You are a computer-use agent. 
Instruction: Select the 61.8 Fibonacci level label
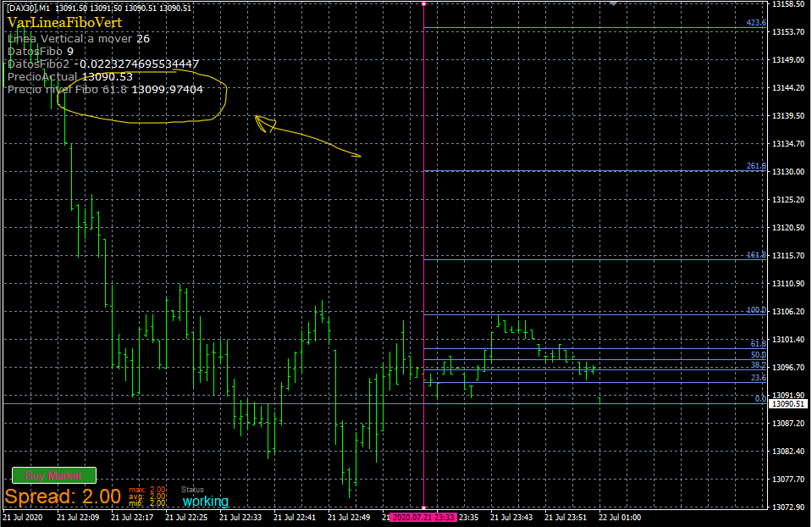tap(758, 343)
